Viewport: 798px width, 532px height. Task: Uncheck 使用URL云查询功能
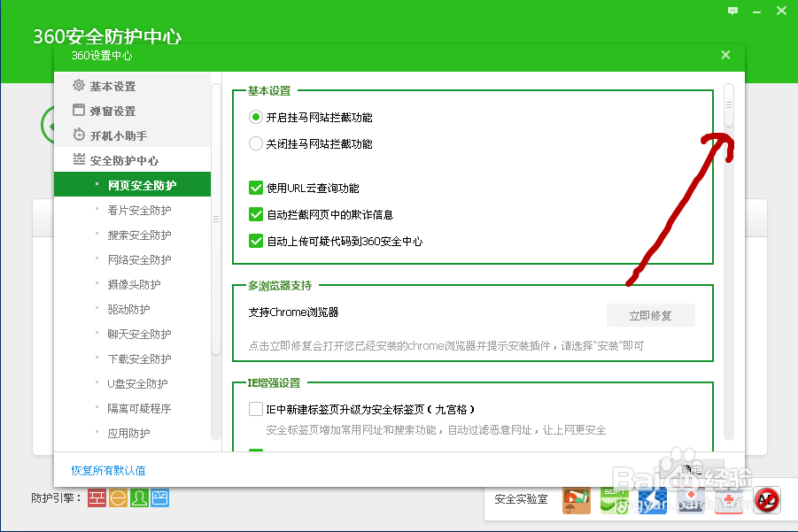255,189
